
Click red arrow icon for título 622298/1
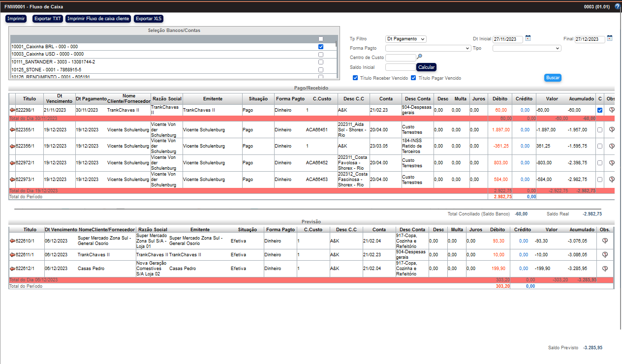coord(12,110)
